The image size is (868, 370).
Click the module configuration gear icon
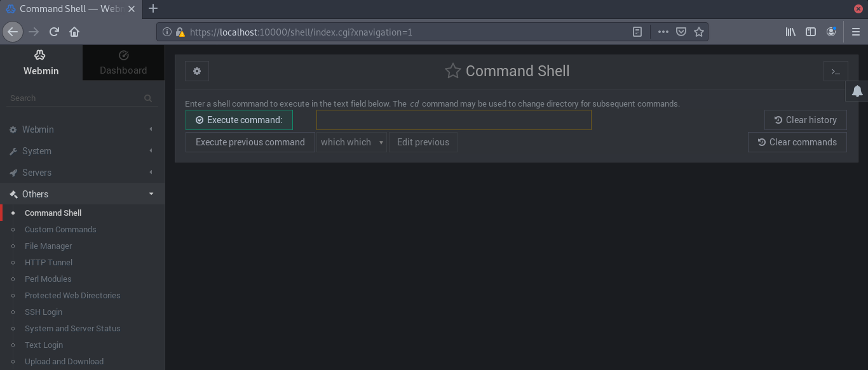(x=197, y=71)
